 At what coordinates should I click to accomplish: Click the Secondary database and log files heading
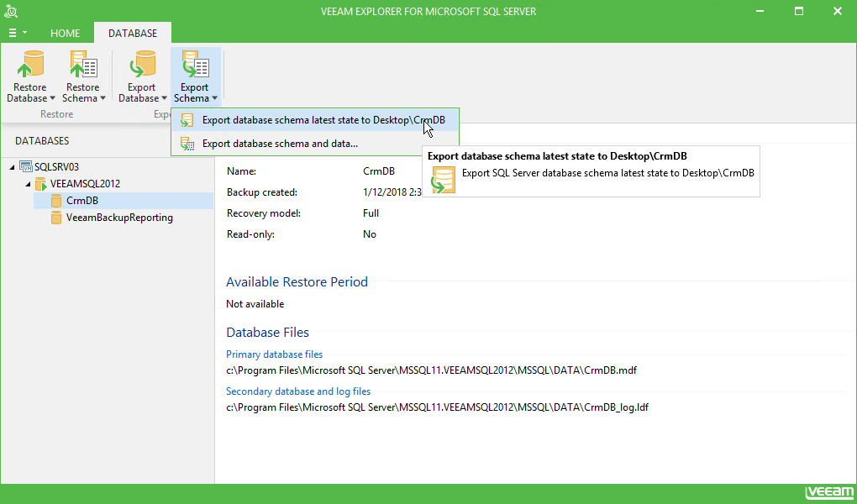tap(298, 391)
